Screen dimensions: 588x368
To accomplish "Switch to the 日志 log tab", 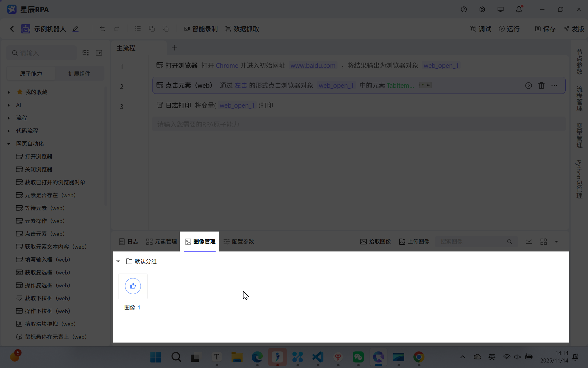I will [128, 241].
